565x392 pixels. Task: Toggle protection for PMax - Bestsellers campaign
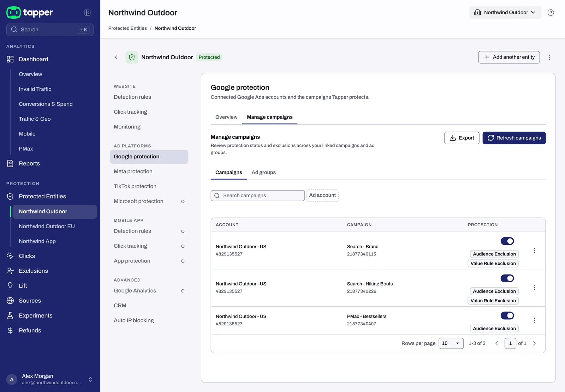click(507, 316)
